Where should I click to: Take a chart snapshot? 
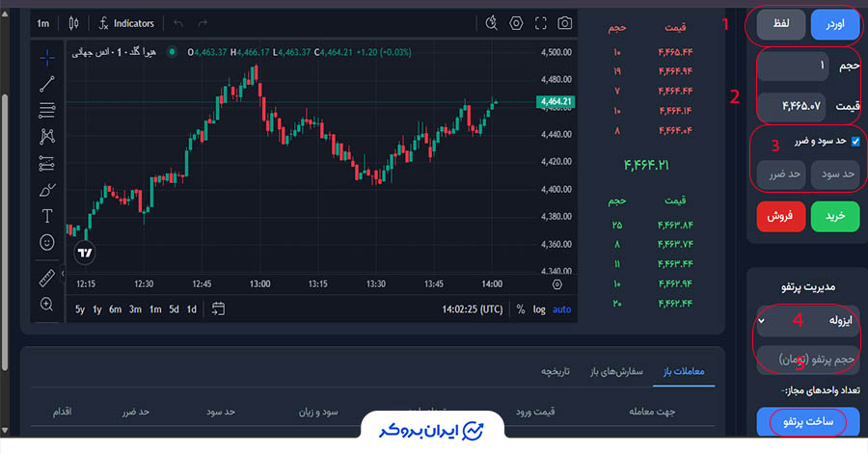(x=564, y=23)
